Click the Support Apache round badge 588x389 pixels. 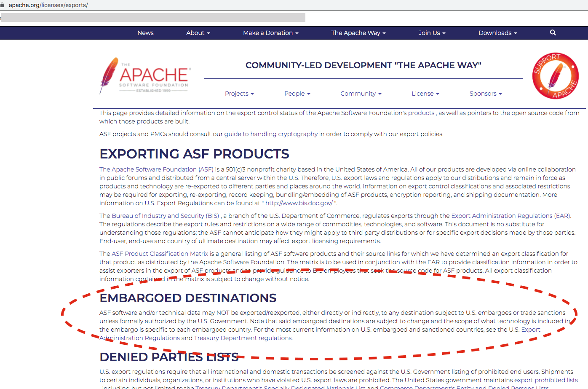(556, 76)
